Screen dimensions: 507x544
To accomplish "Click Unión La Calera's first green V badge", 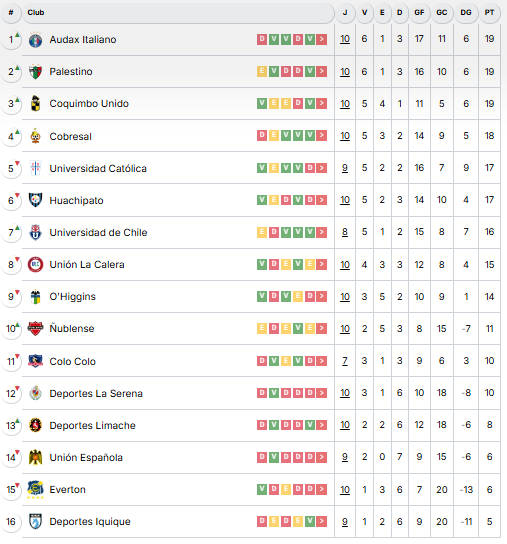I will coord(262,264).
